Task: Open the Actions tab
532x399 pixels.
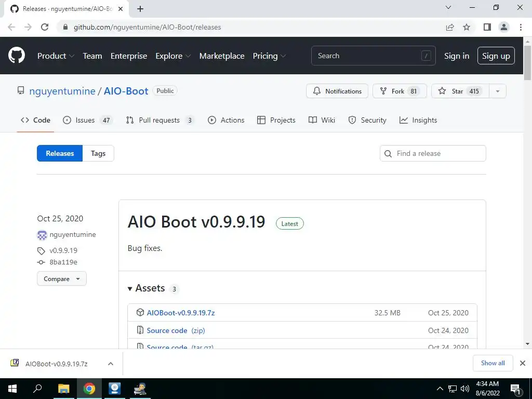Action: [x=226, y=120]
